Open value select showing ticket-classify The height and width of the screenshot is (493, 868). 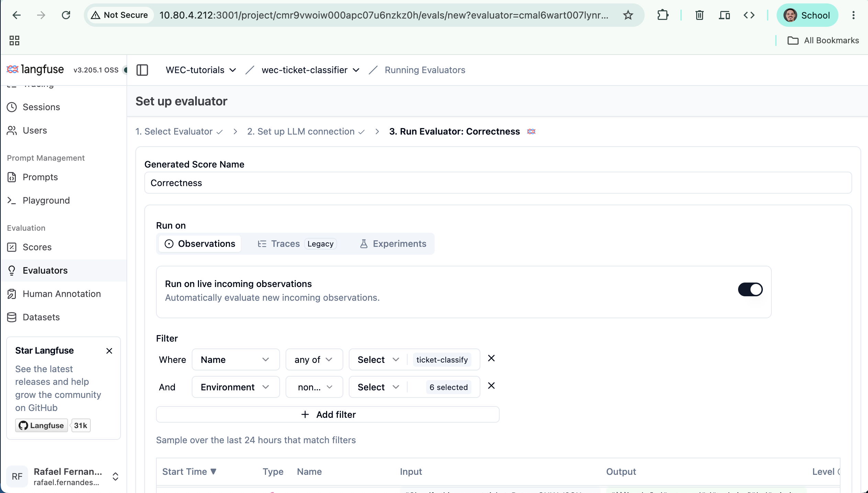(414, 359)
